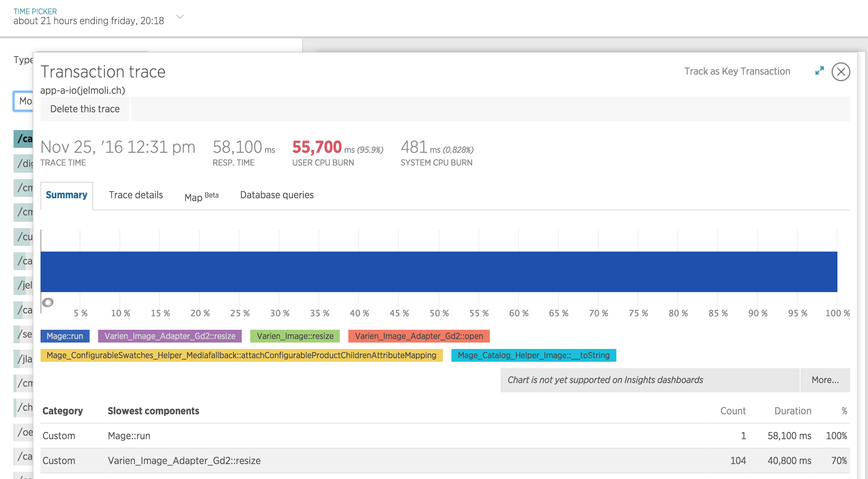
Task: Open the Map Beta tab
Action: pyautogui.click(x=202, y=197)
